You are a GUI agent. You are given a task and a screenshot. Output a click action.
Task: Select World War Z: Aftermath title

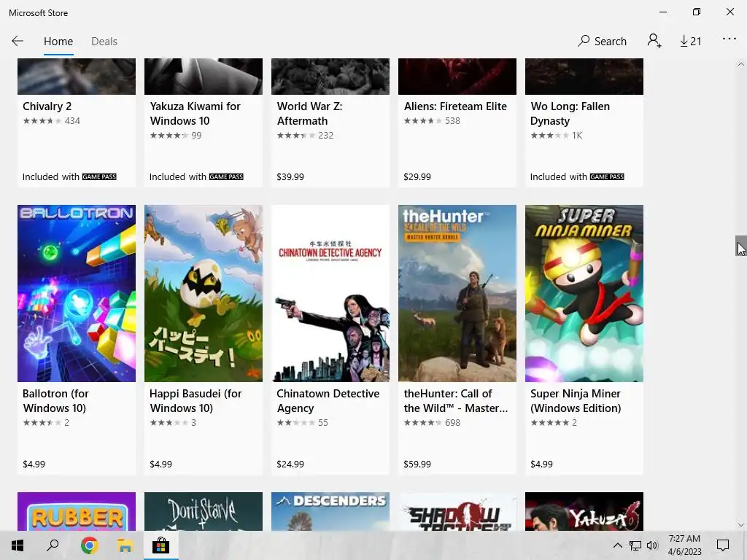309,113
